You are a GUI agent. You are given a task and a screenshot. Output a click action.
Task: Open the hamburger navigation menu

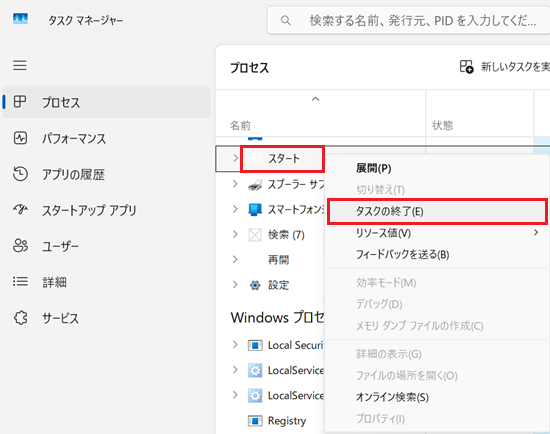point(20,65)
